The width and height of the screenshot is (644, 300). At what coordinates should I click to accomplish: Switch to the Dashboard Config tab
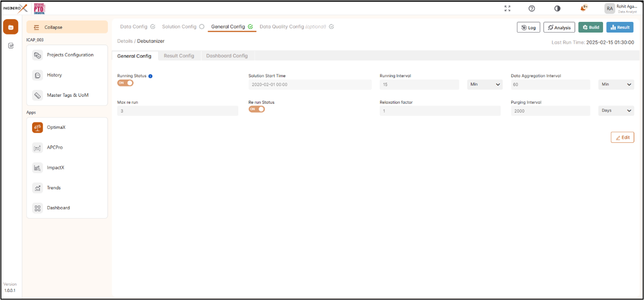coord(227,56)
